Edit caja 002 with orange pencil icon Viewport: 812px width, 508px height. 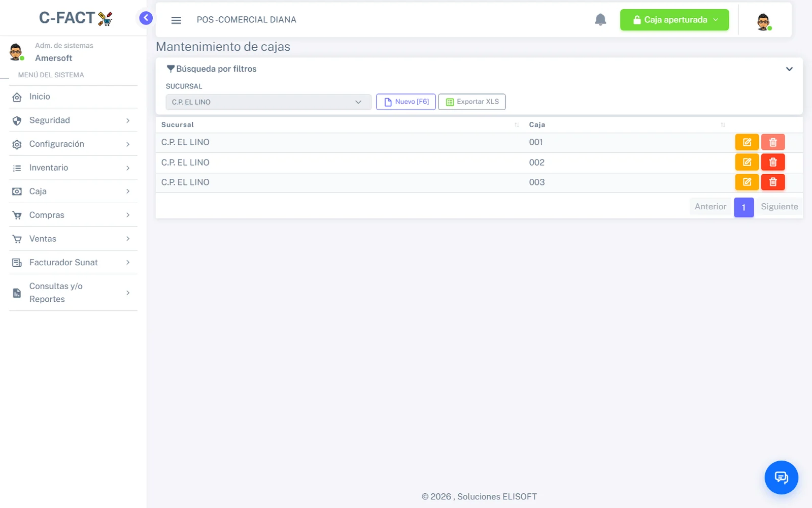tap(747, 162)
